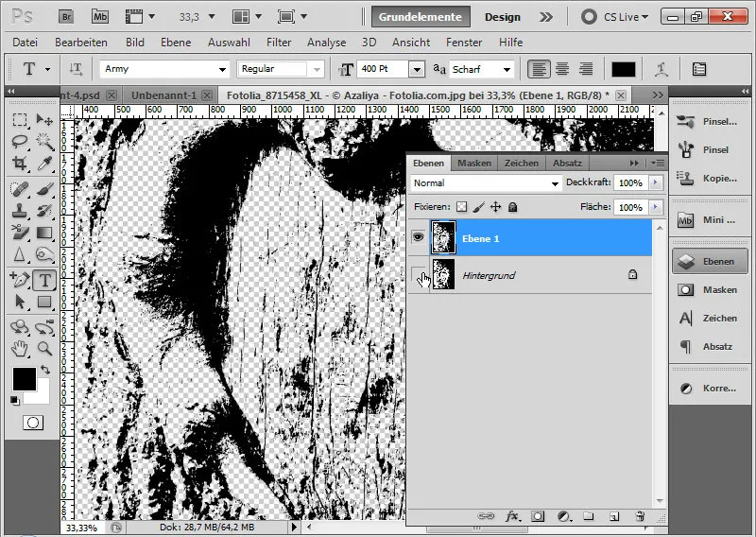This screenshot has height=537, width=756.
Task: Select the Blur tool
Action: pos(20,254)
